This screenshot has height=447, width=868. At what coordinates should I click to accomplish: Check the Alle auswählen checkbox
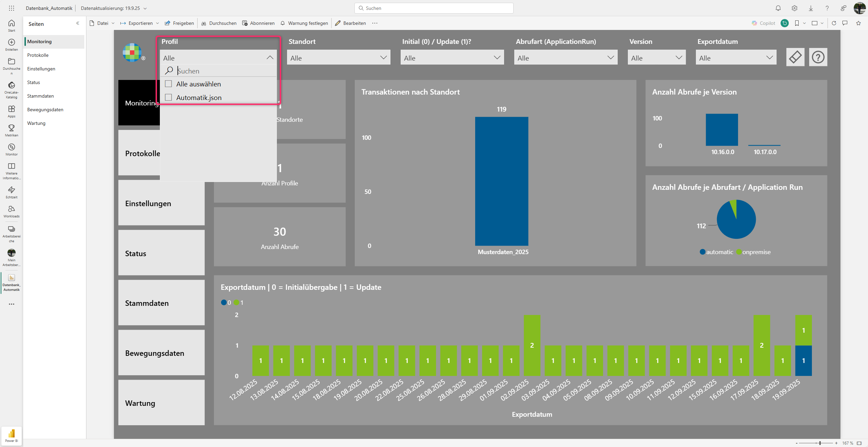[x=168, y=84]
